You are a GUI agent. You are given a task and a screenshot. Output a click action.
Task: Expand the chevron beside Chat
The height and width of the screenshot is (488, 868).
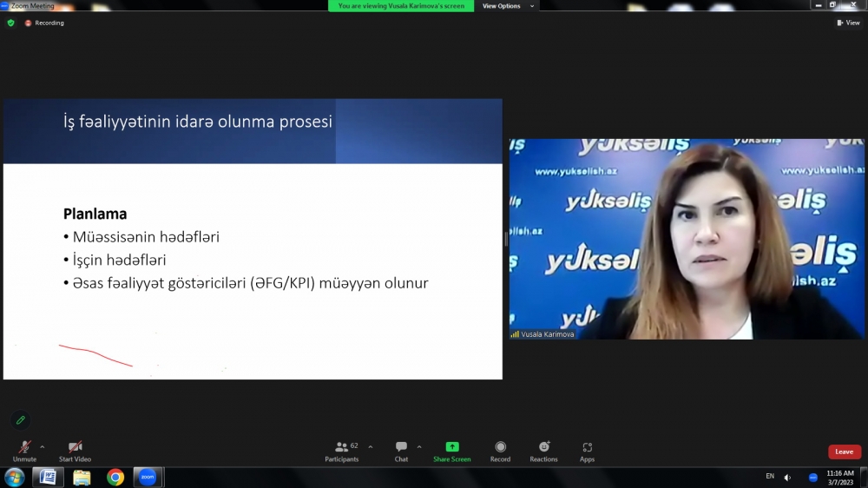coord(419,446)
